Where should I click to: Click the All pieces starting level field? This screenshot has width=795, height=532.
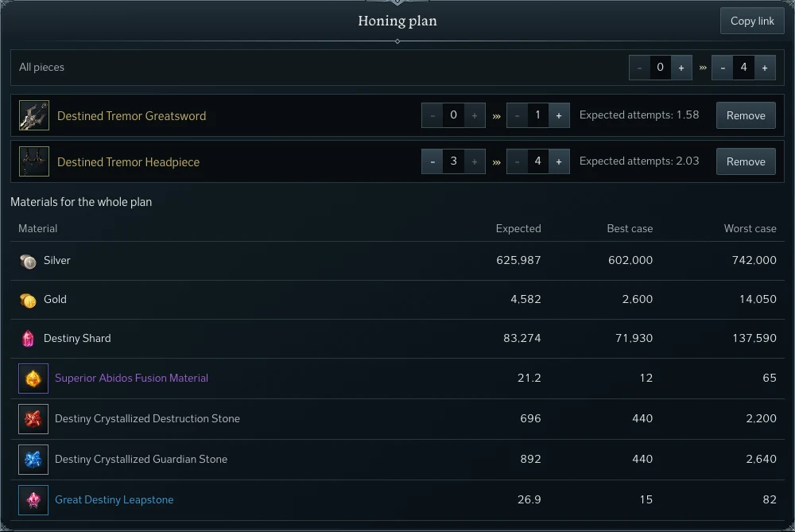[660, 68]
